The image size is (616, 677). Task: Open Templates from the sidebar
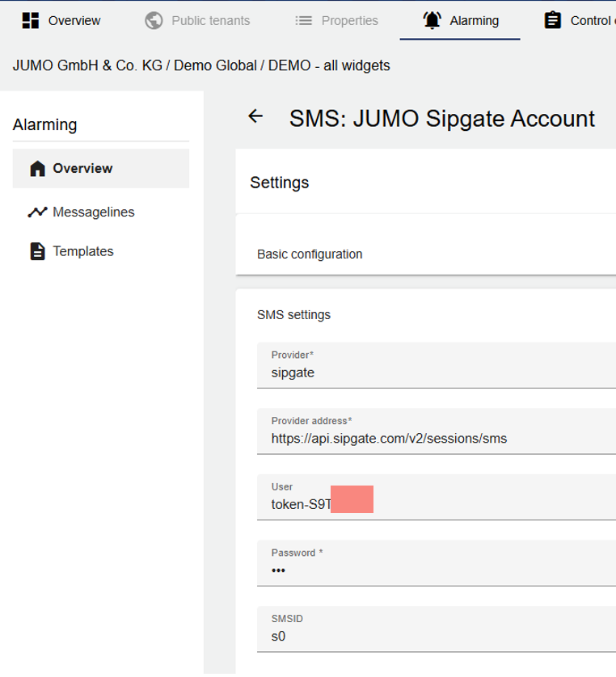[82, 251]
